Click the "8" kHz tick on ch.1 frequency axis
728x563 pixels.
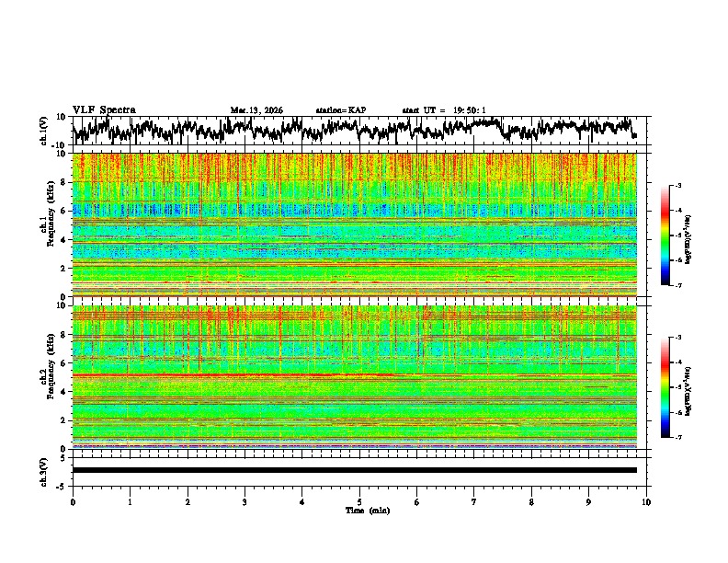tap(65, 182)
